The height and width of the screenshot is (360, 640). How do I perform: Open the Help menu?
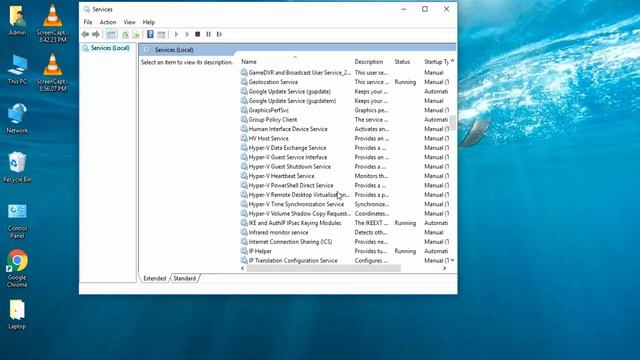pyautogui.click(x=149, y=22)
